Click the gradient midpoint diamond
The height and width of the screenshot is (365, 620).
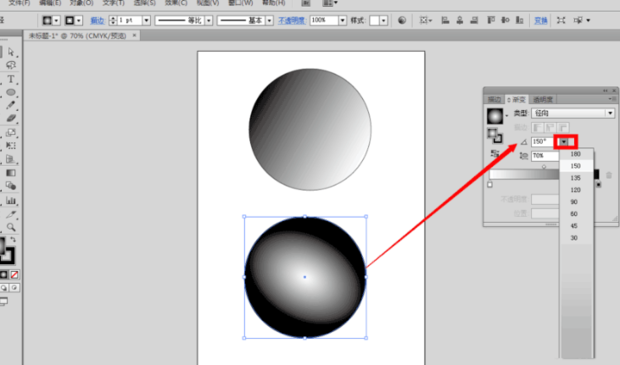click(544, 166)
